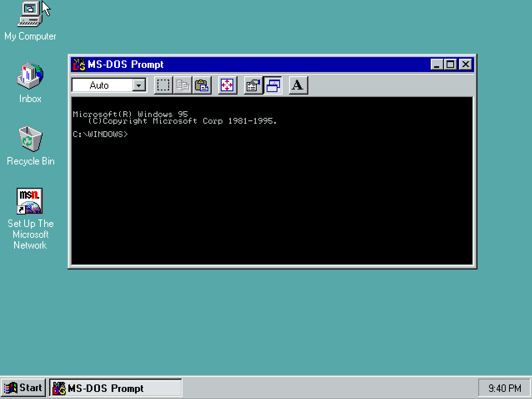Select the My Computer desktop icon
This screenshot has height=399, width=532.
(30, 22)
